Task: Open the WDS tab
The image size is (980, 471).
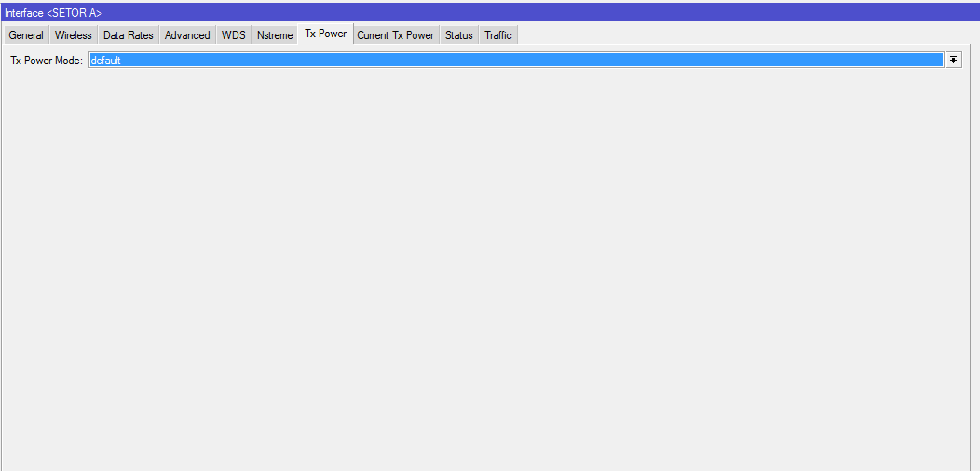Action: 233,35
